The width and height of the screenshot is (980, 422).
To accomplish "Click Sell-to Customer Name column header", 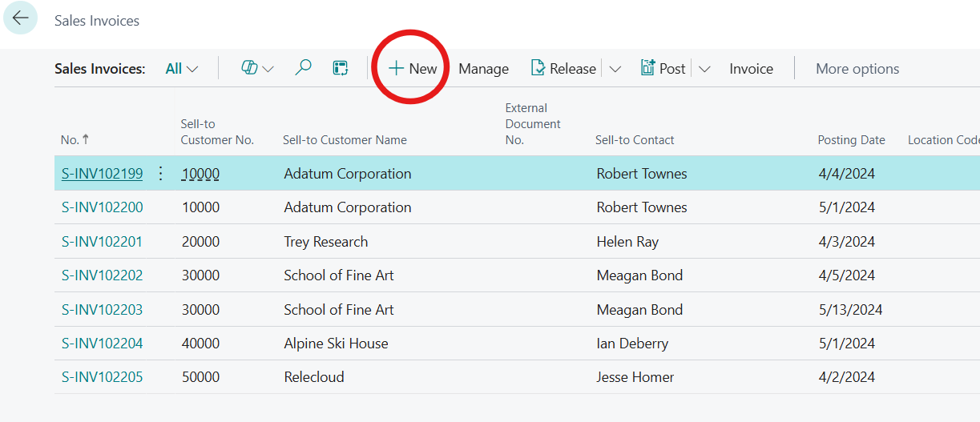I will point(345,140).
